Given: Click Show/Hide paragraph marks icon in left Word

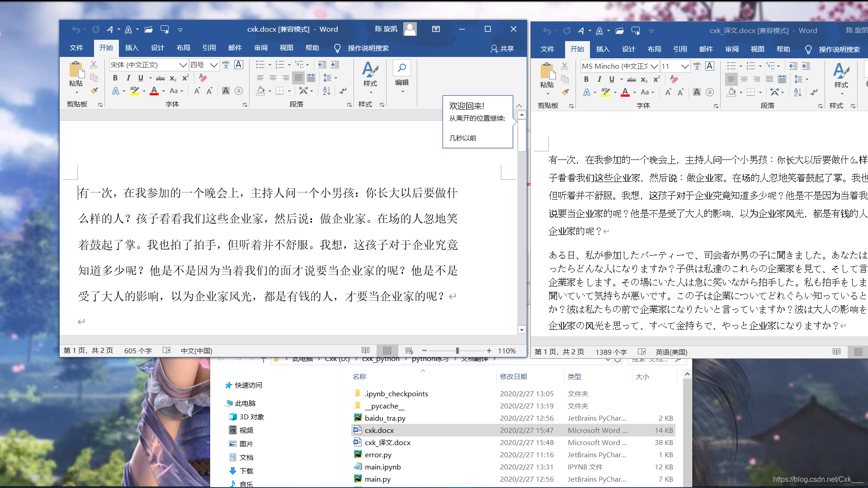Looking at the screenshot, I should 343,91.
